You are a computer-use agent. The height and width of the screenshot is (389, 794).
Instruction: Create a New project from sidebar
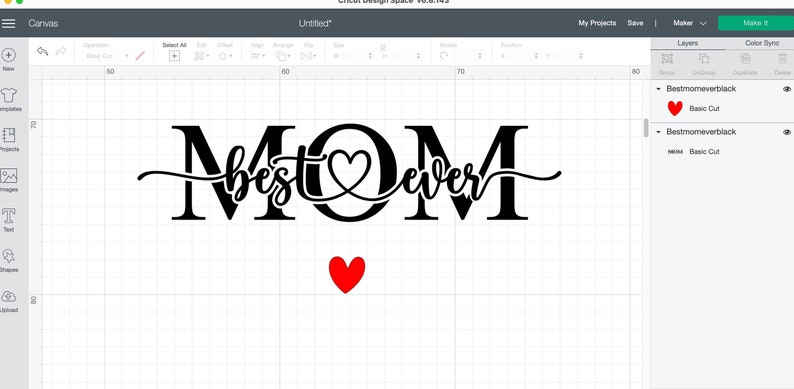9,59
